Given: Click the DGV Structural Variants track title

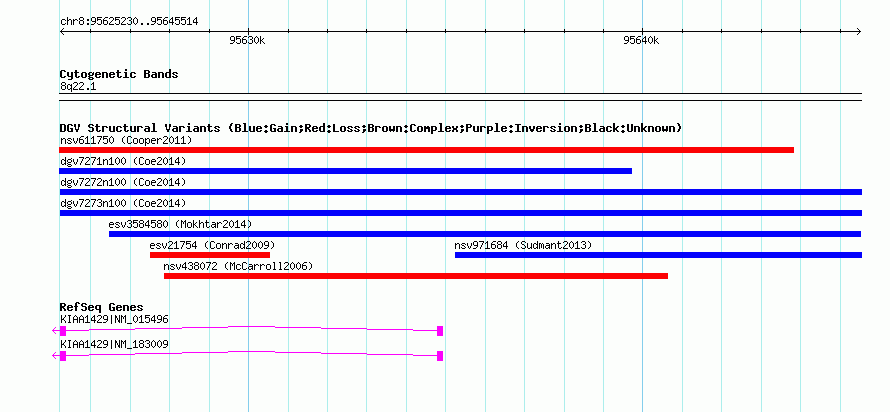Looking at the screenshot, I should 371,128.
